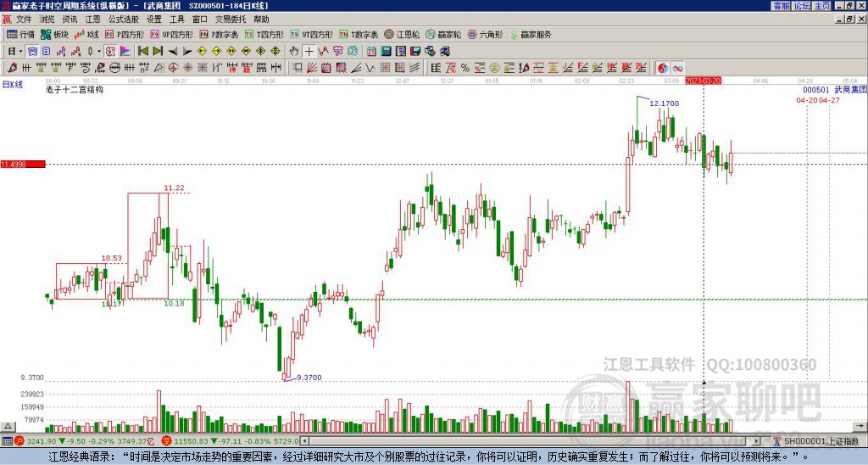
Task: Open the 帮助 menu
Action: [x=261, y=20]
